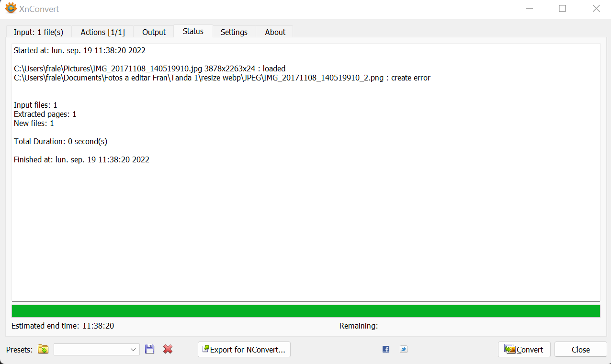Maximize the XnConvert window
Image resolution: width=611 pixels, height=364 pixels.
563,9
